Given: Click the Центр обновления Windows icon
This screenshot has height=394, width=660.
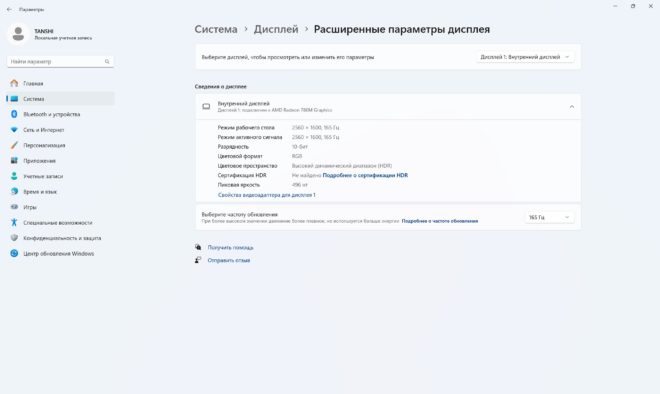Looking at the screenshot, I should 14,253.
